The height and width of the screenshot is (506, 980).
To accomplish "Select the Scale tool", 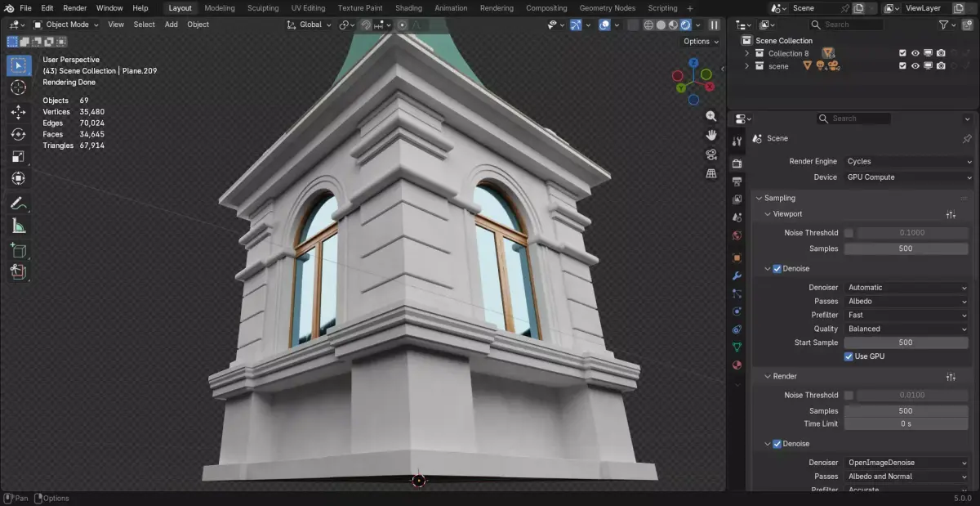I will click(x=18, y=156).
